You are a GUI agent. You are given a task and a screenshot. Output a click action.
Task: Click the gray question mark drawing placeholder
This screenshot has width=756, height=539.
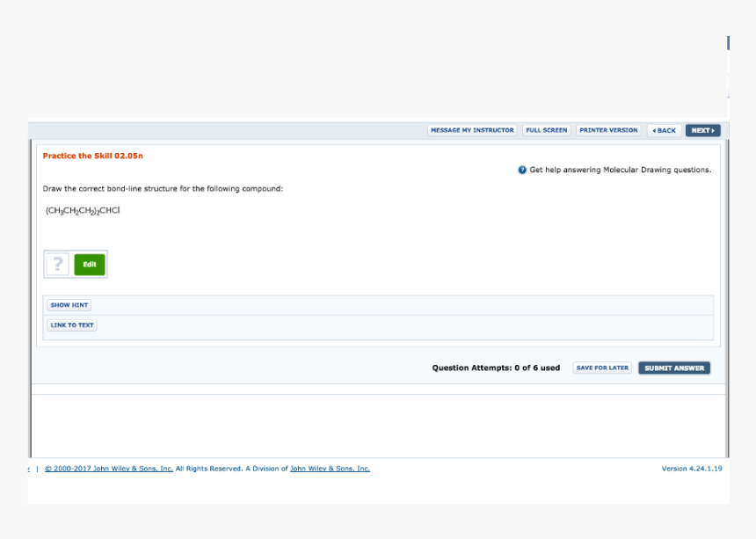point(58,264)
